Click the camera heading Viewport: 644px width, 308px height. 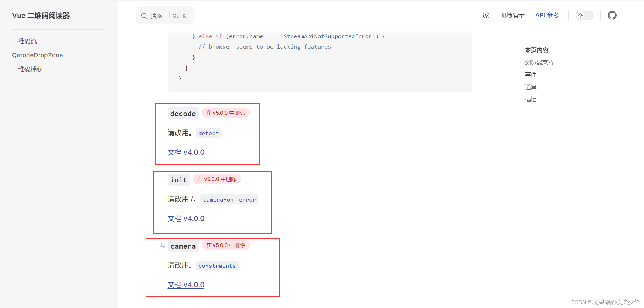click(183, 246)
